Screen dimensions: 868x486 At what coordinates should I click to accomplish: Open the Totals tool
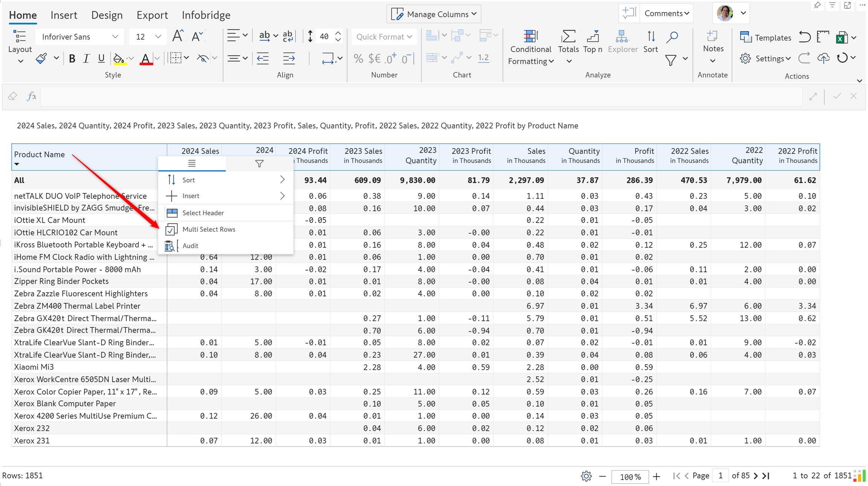click(568, 37)
